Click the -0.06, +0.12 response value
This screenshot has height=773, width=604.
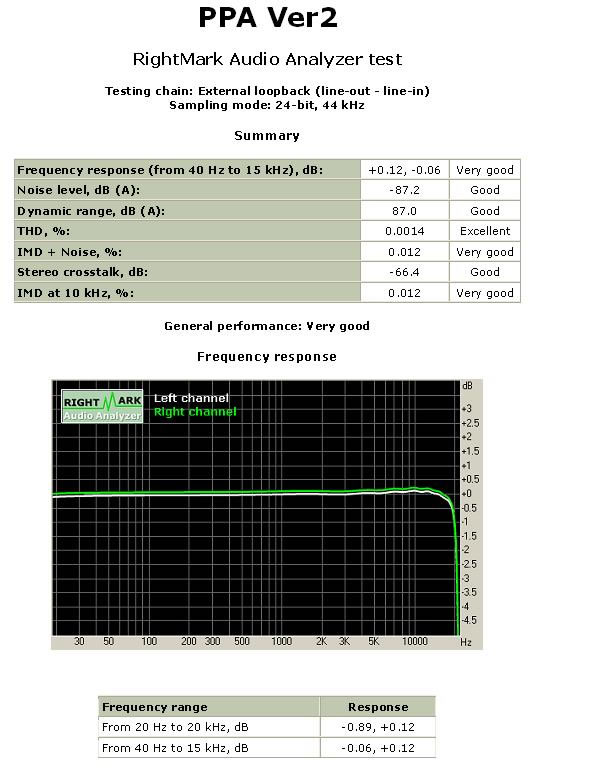(x=378, y=748)
